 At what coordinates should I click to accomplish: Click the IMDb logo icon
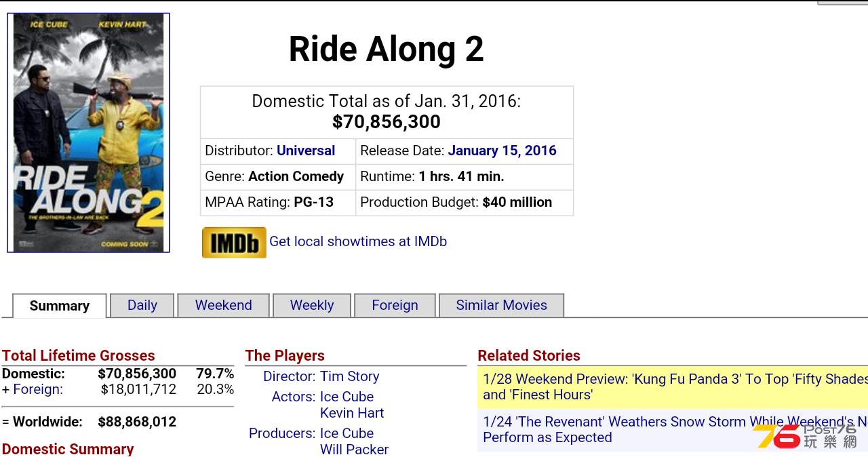pyautogui.click(x=234, y=243)
